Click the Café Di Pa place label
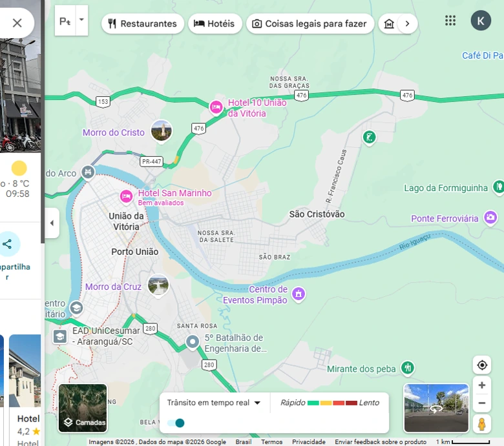This screenshot has height=446, width=504. click(483, 56)
